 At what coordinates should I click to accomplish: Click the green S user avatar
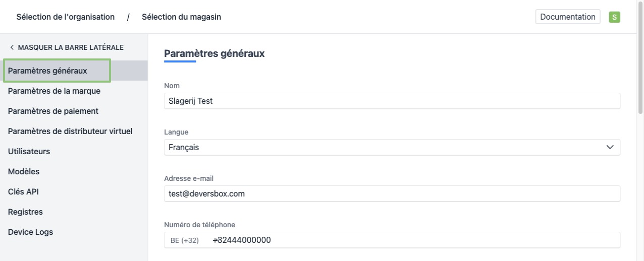tap(614, 17)
